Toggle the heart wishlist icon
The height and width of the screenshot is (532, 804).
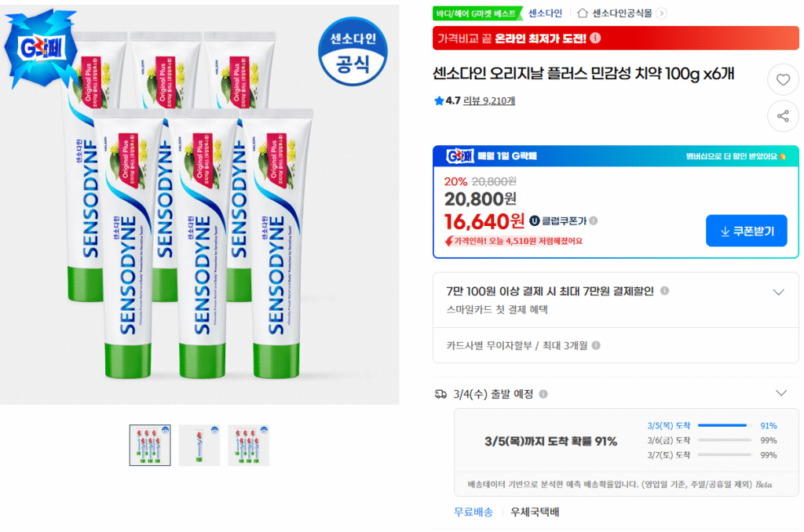[782, 78]
